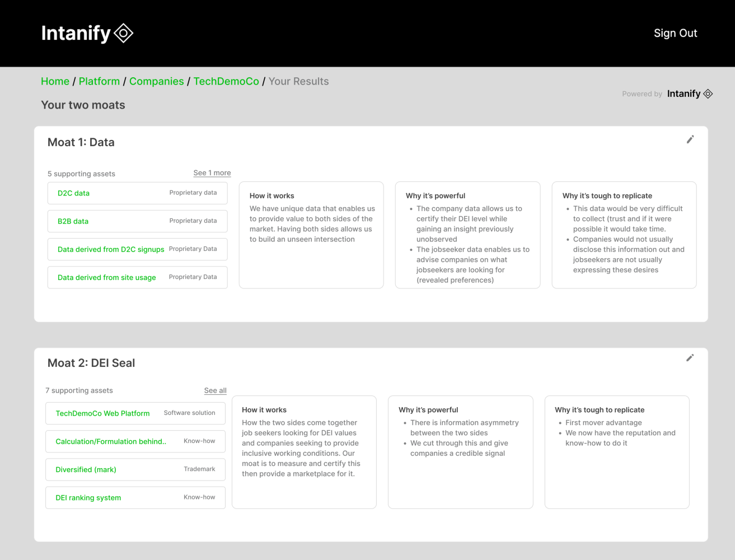This screenshot has height=560, width=735.
Task: Click the Powered by Intanify diamond icon
Action: [708, 94]
